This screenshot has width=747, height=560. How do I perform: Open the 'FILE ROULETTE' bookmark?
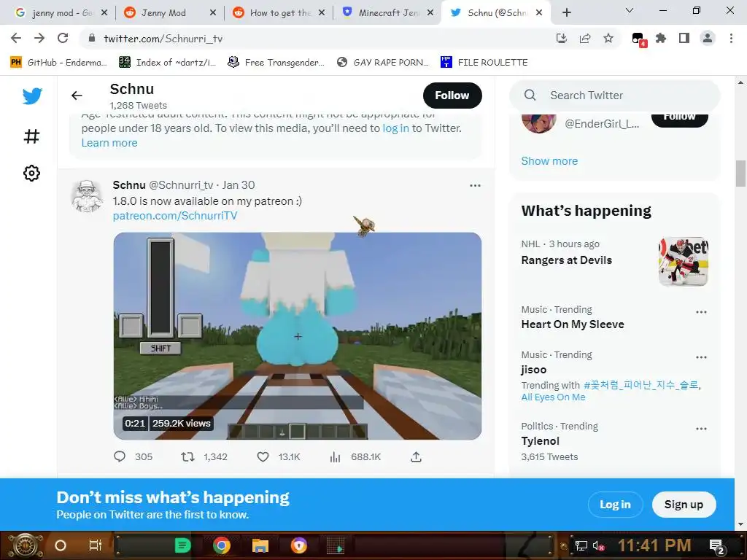click(x=484, y=63)
